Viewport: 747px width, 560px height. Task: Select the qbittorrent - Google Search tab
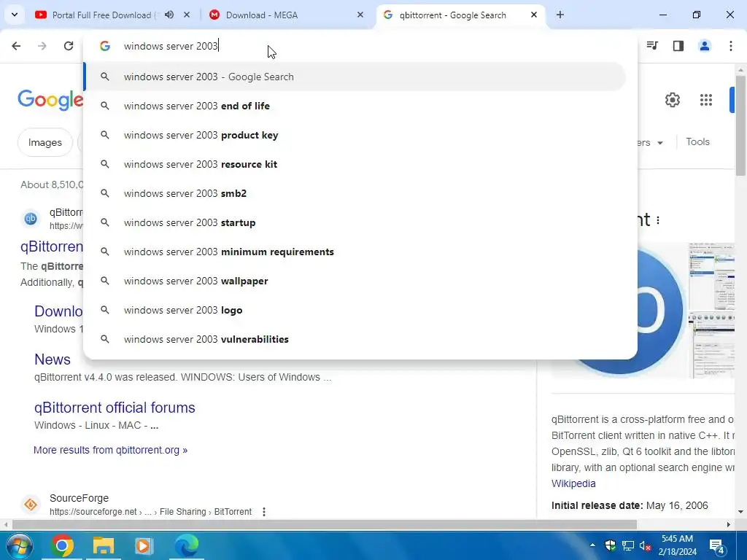tap(452, 15)
